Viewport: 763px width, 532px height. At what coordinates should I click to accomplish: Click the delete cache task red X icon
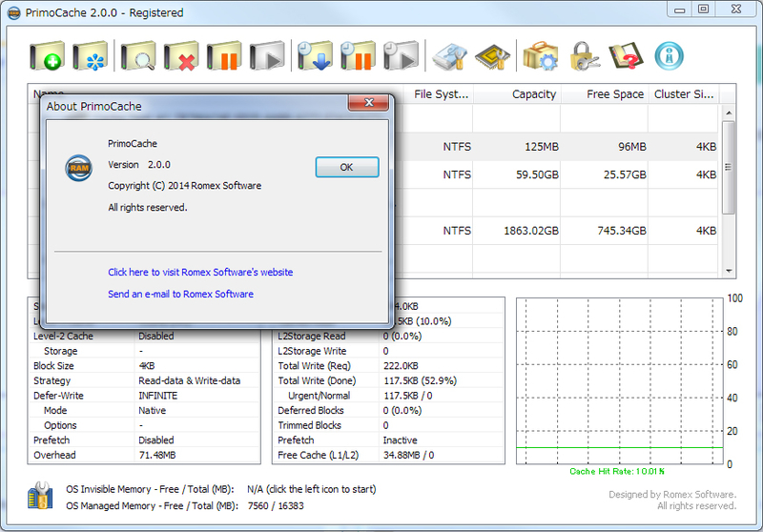point(181,56)
